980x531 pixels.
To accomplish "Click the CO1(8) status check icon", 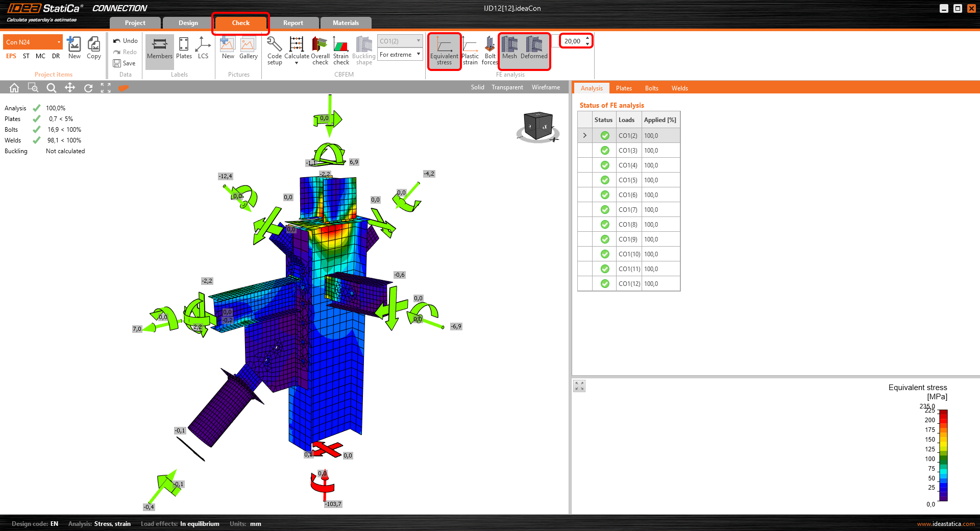I will click(x=605, y=225).
